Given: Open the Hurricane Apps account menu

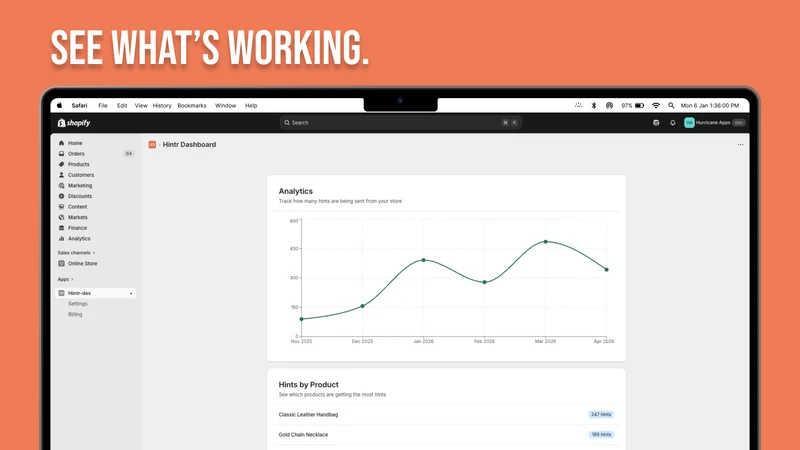Looking at the screenshot, I should pyautogui.click(x=715, y=122).
